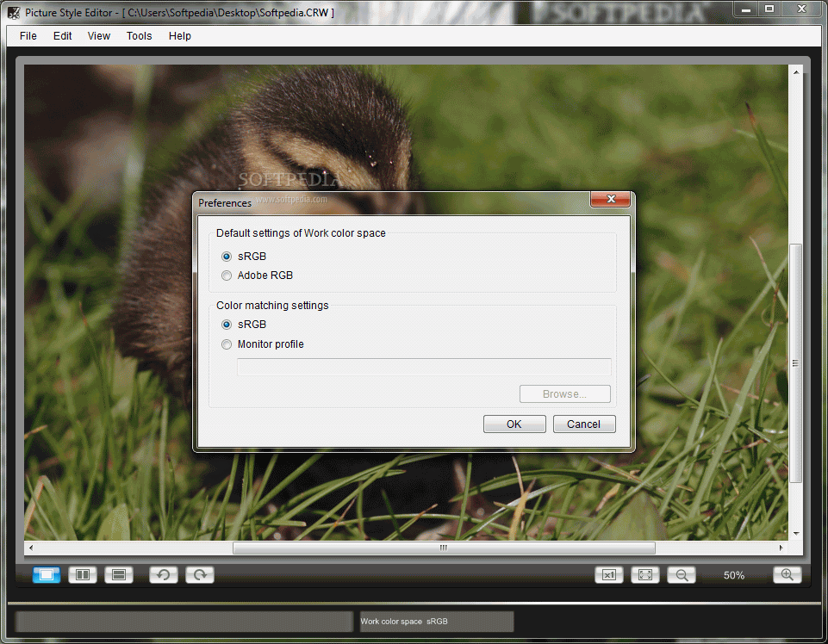This screenshot has width=828, height=644.
Task: Click horizontal scrollbar left arrow
Action: tap(31, 548)
